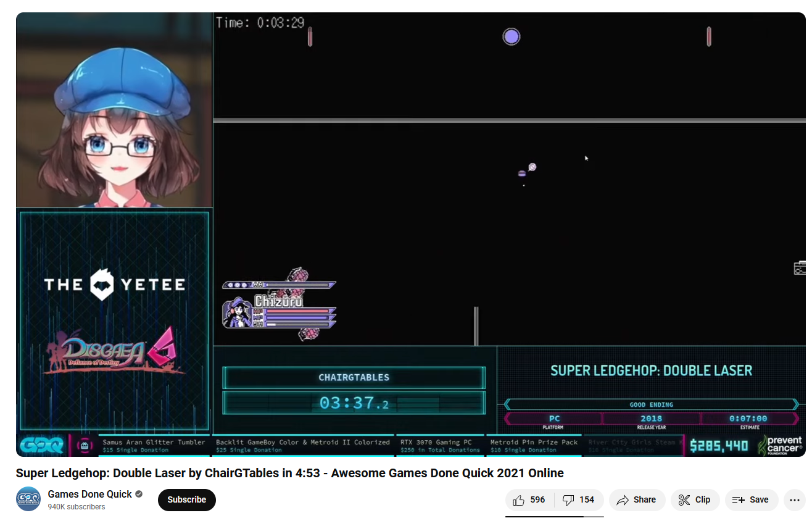
Task: Subscribe to Games Done Quick
Action: [x=186, y=500]
